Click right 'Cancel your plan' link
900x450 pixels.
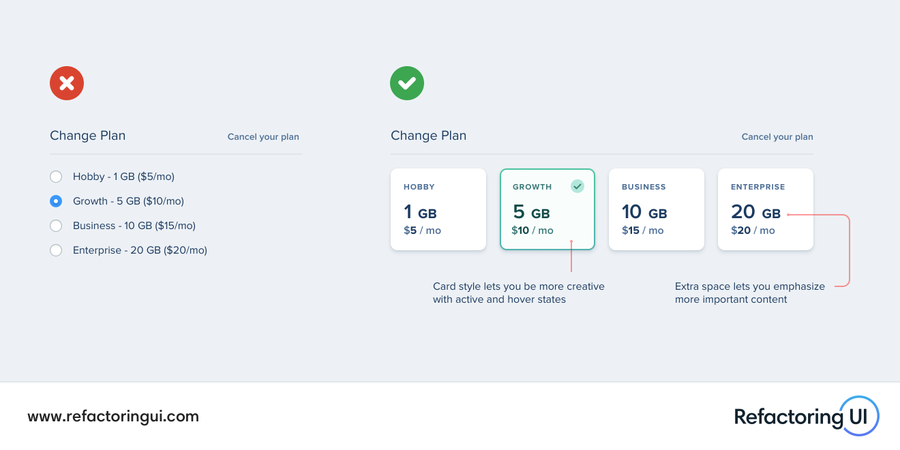tap(777, 137)
